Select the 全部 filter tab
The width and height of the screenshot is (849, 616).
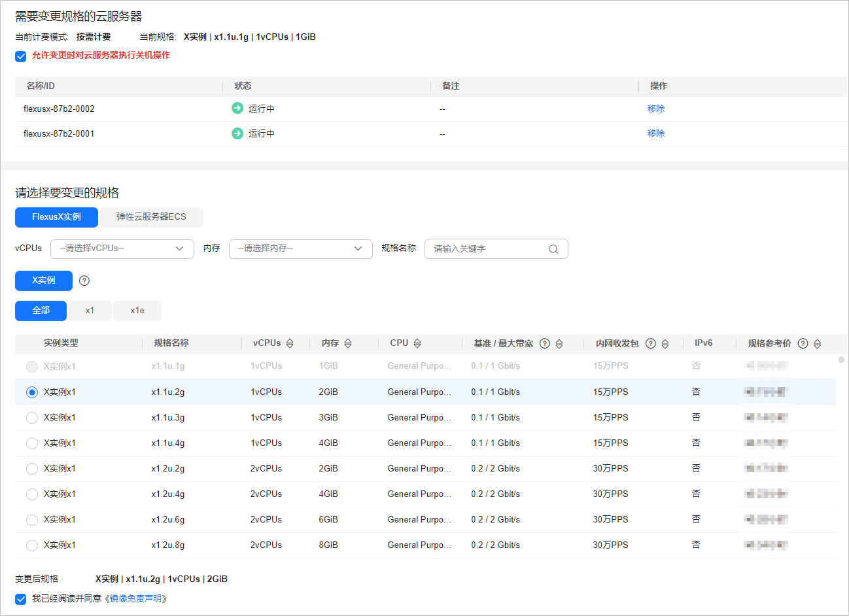coord(41,311)
